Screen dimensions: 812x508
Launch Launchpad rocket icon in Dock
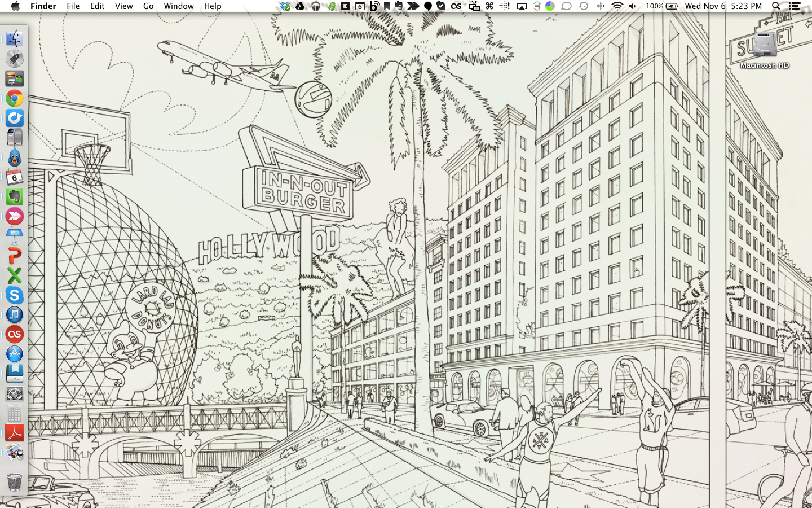pos(15,59)
